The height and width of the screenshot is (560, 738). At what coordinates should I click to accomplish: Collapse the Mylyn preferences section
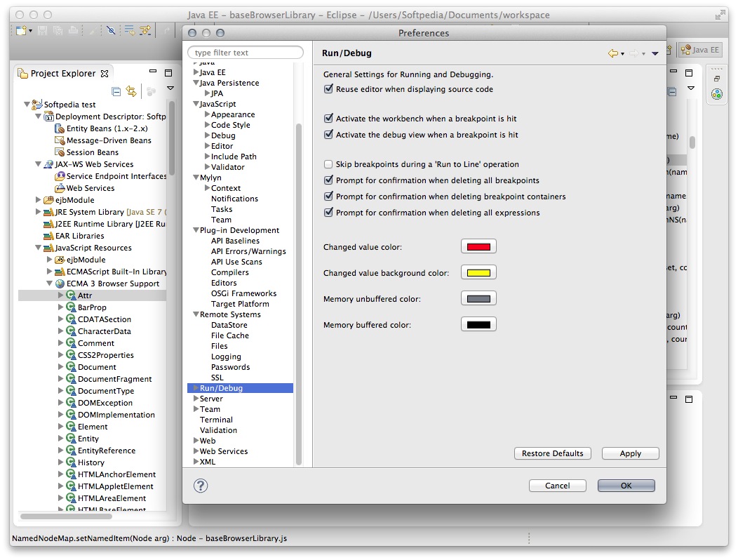coord(196,177)
